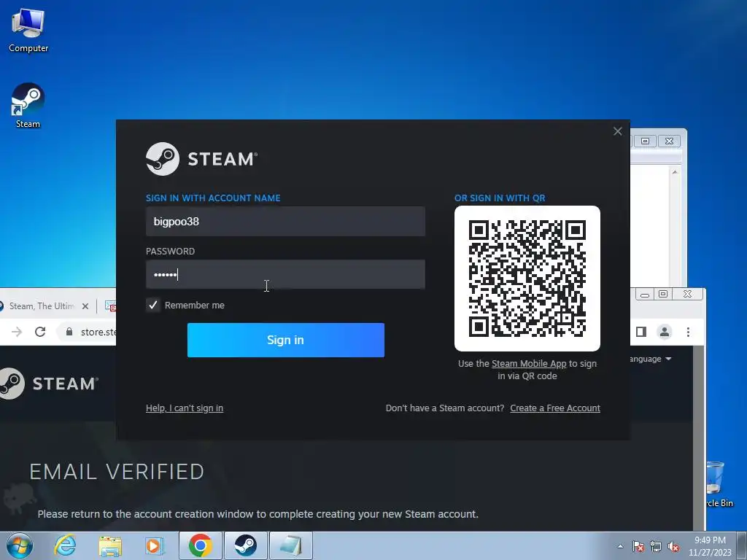Viewport: 747px width, 560px height.
Task: Open Windows Explorer from taskbar
Action: pos(110,545)
